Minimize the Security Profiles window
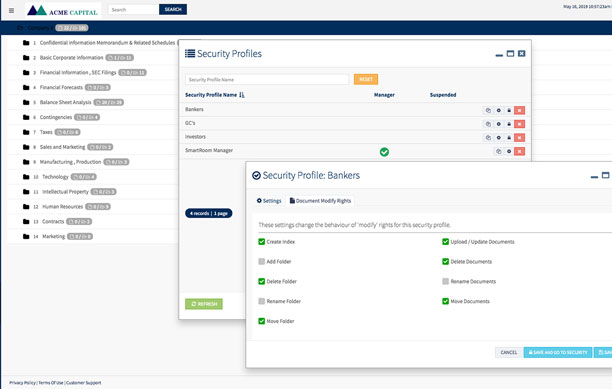612x389 pixels. coord(499,54)
